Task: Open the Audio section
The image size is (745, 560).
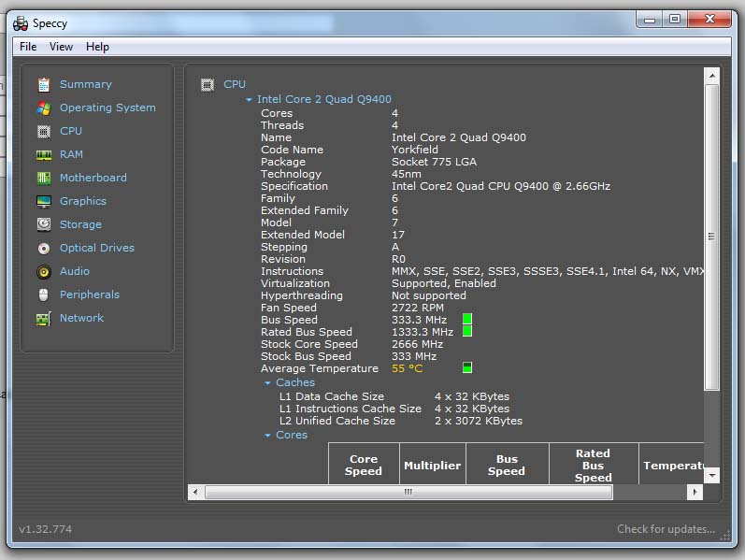Action: point(74,271)
